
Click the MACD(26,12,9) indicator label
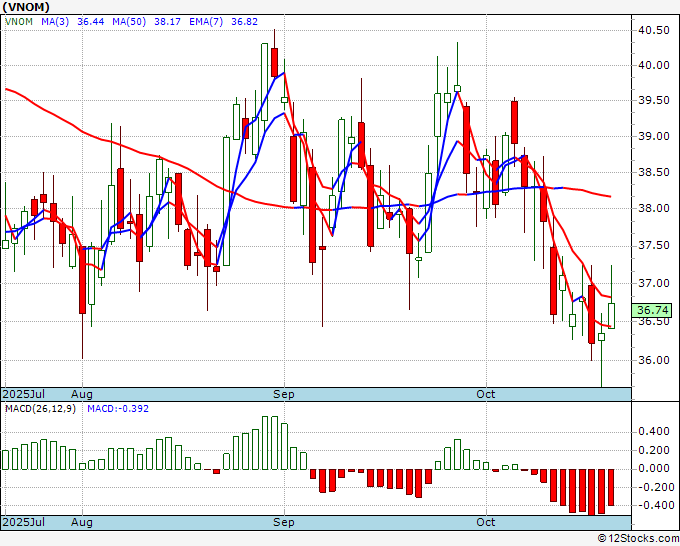(40, 409)
